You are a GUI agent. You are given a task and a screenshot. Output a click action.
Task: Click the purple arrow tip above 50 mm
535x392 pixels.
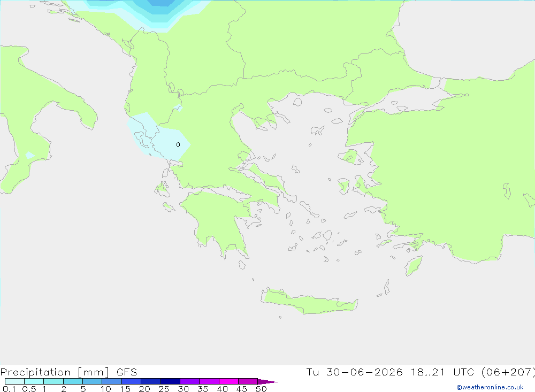pyautogui.click(x=267, y=382)
